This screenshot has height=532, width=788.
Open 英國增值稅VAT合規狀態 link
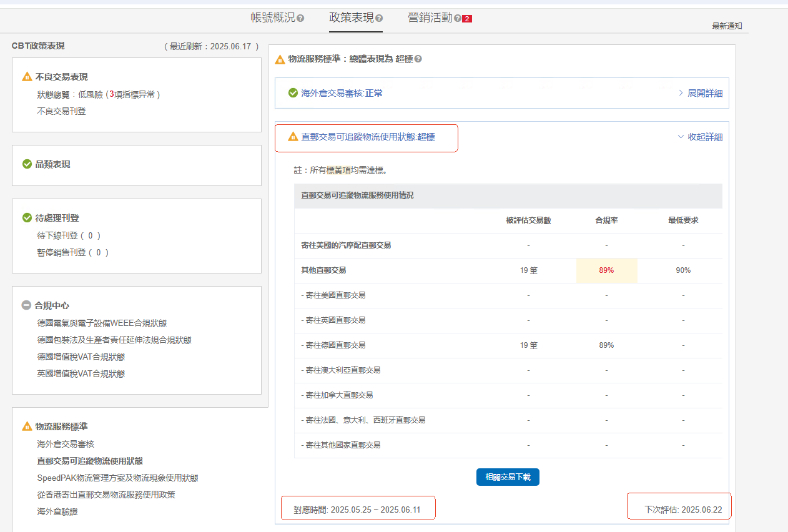click(x=81, y=374)
